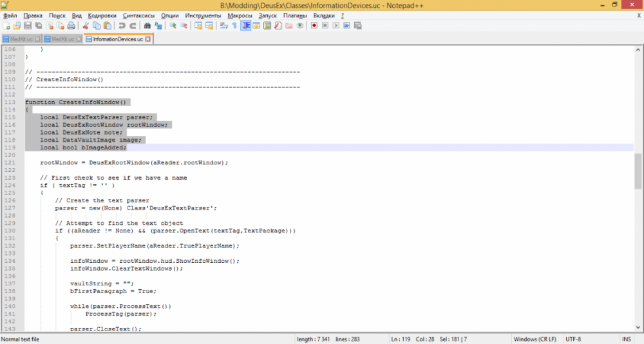644x344 pixels.
Task: Toggle Show all characters pilcrow icon
Action: coord(234,26)
